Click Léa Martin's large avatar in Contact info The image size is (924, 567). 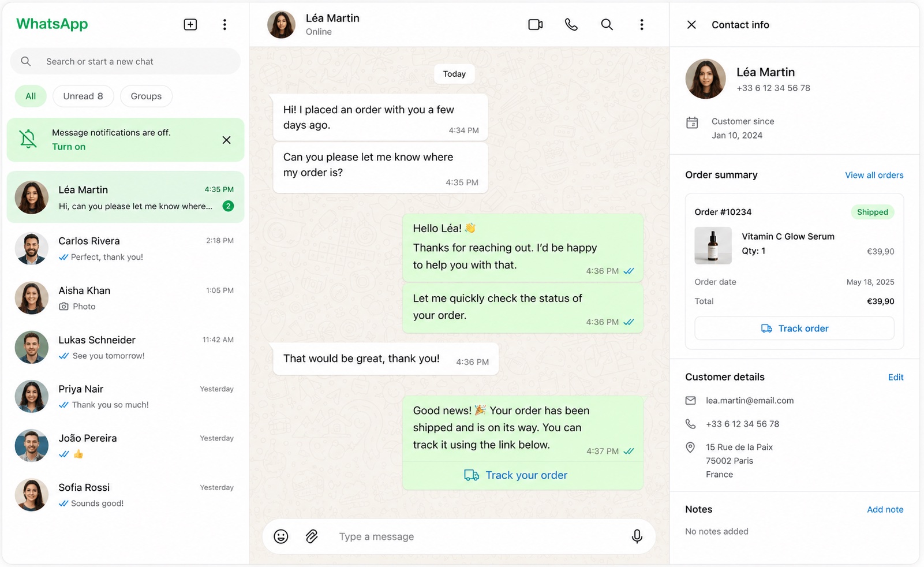(706, 79)
